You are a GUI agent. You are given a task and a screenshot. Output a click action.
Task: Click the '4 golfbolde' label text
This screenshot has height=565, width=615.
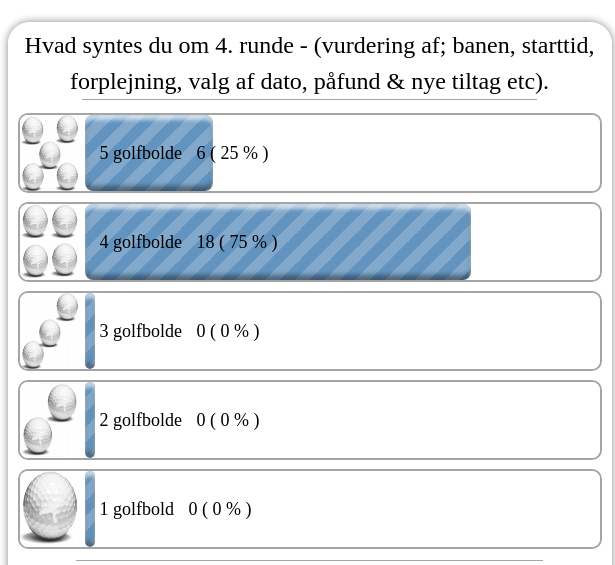pos(140,242)
